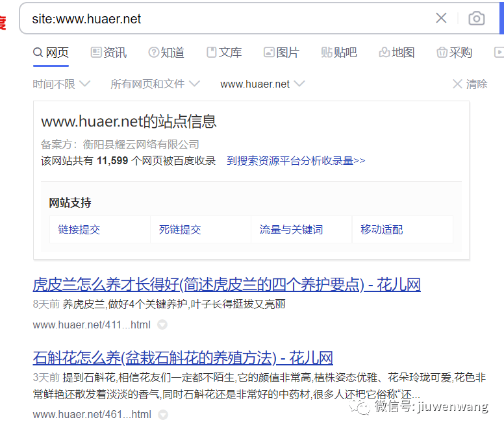Click the 3天前 snippet text
The height and width of the screenshot is (429, 504).
(x=46, y=377)
